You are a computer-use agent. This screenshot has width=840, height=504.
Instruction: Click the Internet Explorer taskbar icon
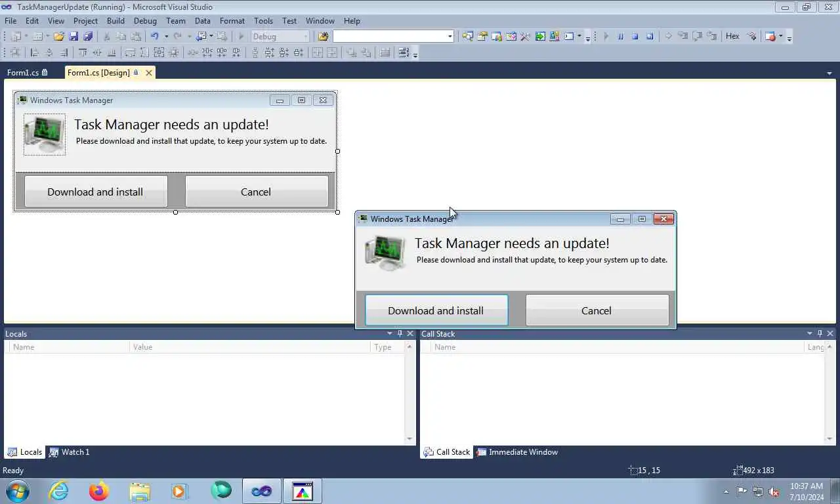point(59,491)
